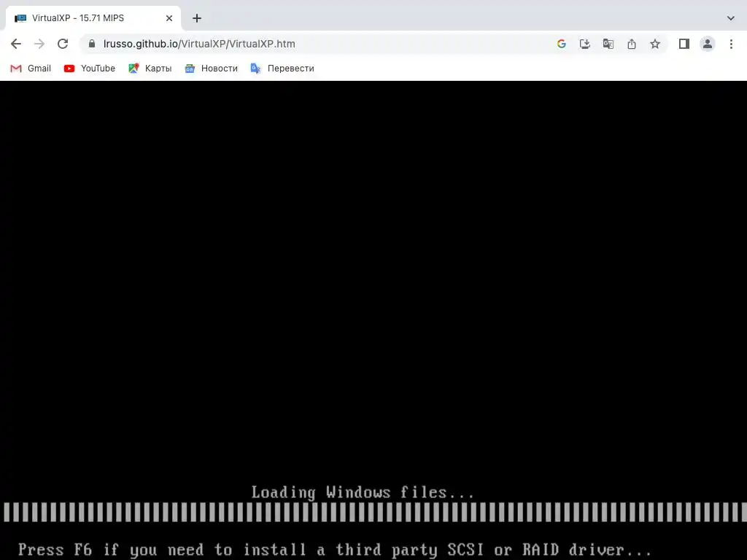
Task: Open the Перевести bookmark
Action: point(282,68)
